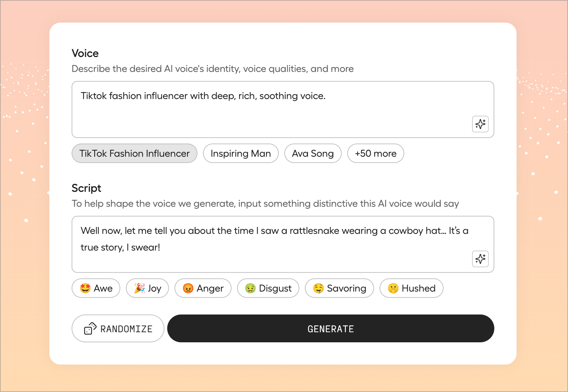This screenshot has width=568, height=392.
Task: Select the star-eyed Awe emotion chip
Action: [96, 288]
